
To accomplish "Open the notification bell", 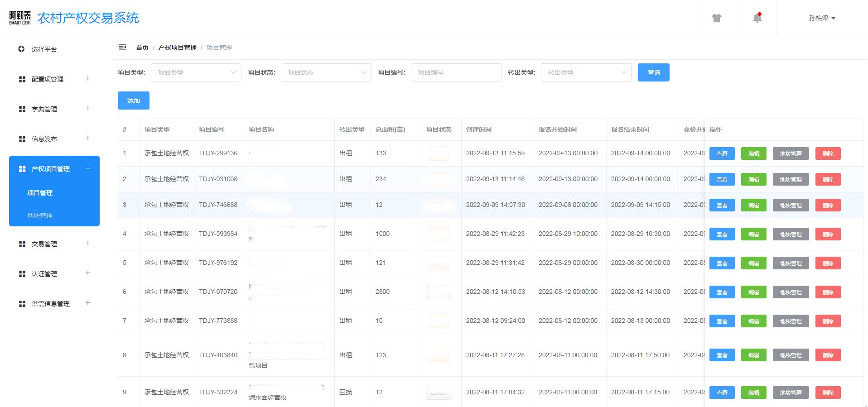I will coord(757,18).
